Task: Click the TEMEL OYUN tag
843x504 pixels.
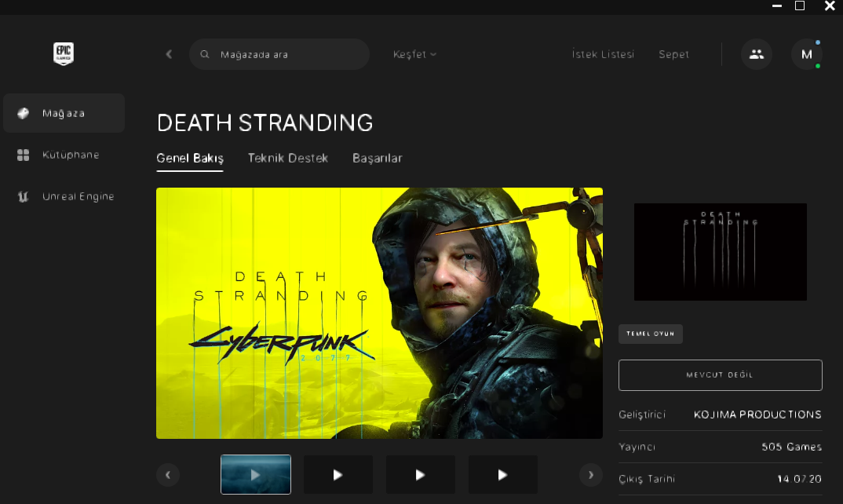Action: (x=651, y=334)
